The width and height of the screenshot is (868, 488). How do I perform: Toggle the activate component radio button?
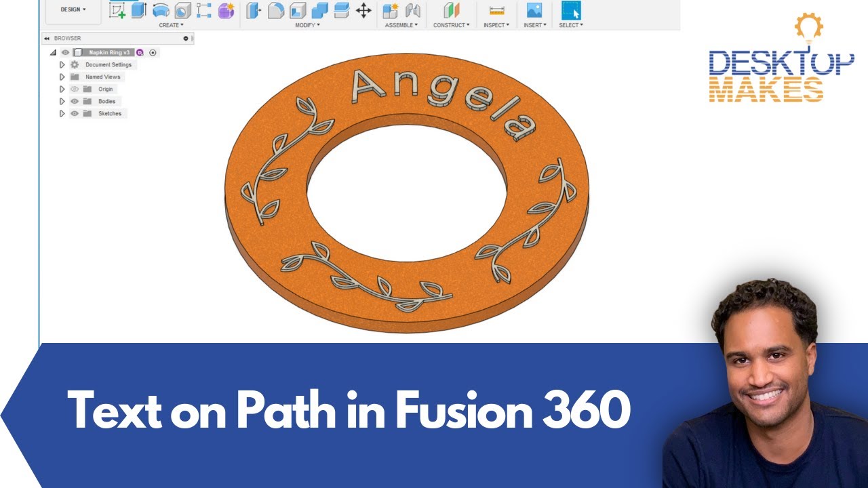153,52
